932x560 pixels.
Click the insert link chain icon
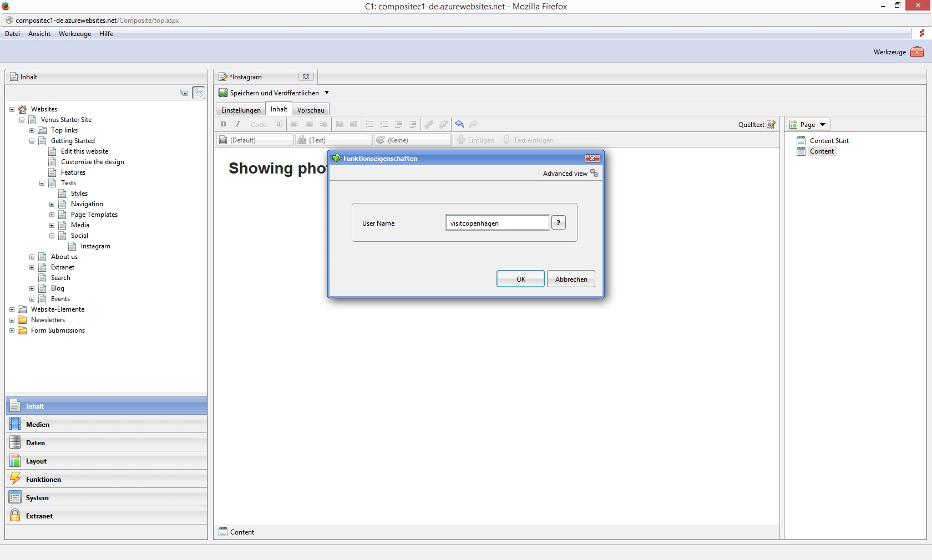[x=429, y=124]
